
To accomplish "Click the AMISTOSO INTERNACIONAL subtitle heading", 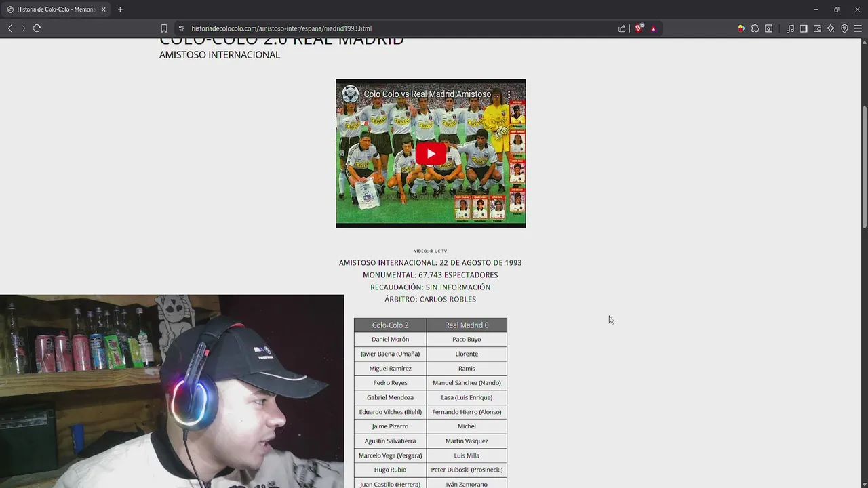I will (x=220, y=55).
